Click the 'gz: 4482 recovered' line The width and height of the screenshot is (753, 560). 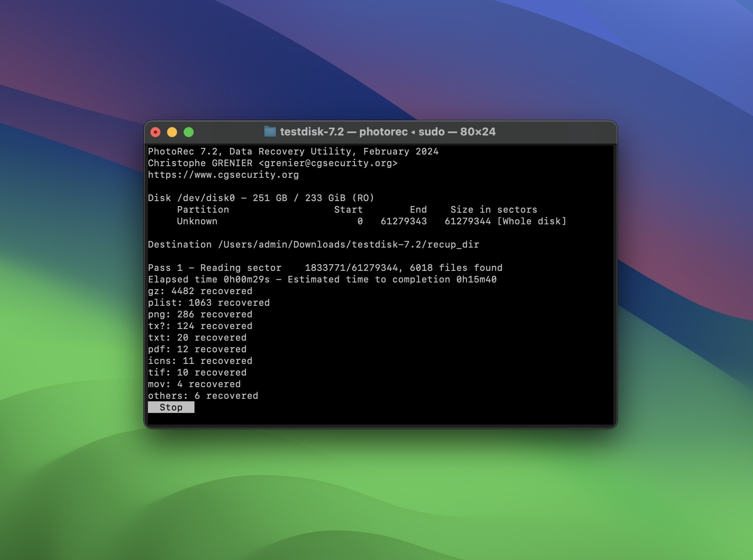click(x=200, y=291)
